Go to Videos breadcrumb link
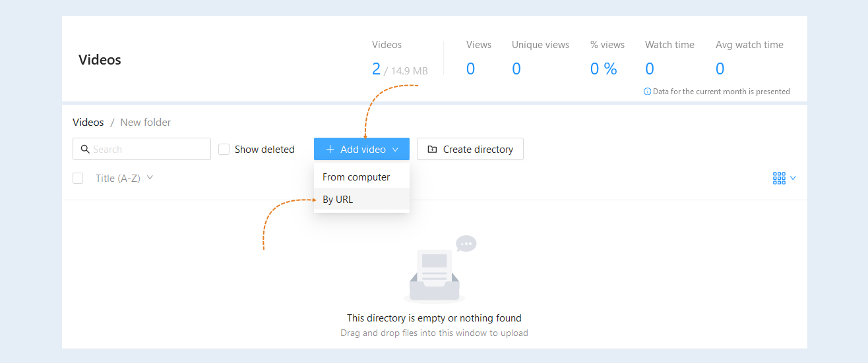 88,122
